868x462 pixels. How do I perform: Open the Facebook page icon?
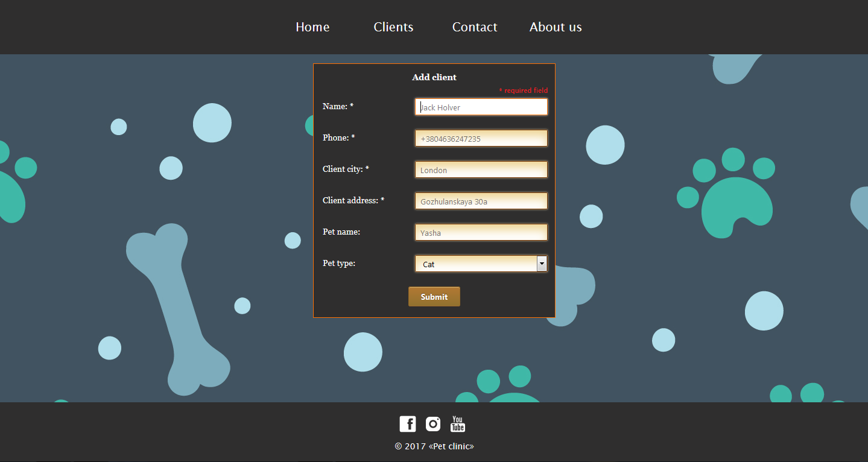click(x=407, y=423)
